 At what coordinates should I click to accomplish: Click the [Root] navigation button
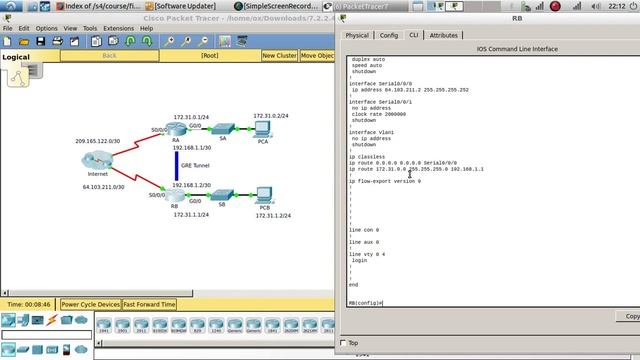point(210,56)
